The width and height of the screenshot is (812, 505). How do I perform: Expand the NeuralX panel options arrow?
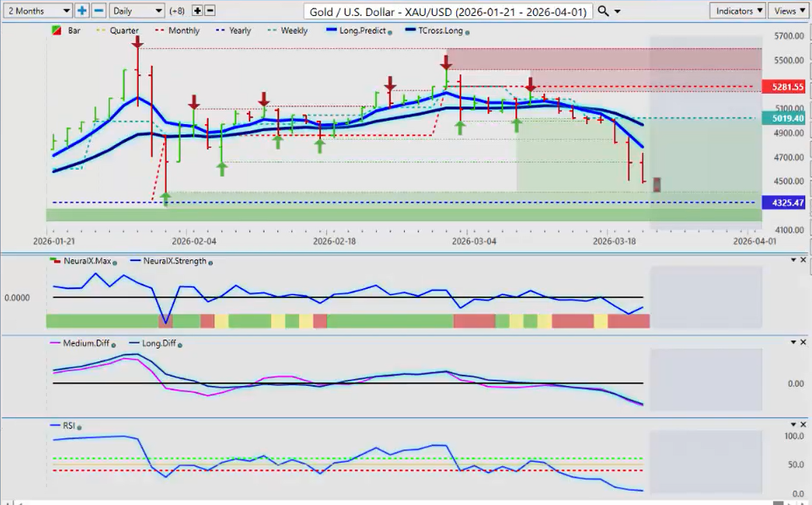pos(793,260)
